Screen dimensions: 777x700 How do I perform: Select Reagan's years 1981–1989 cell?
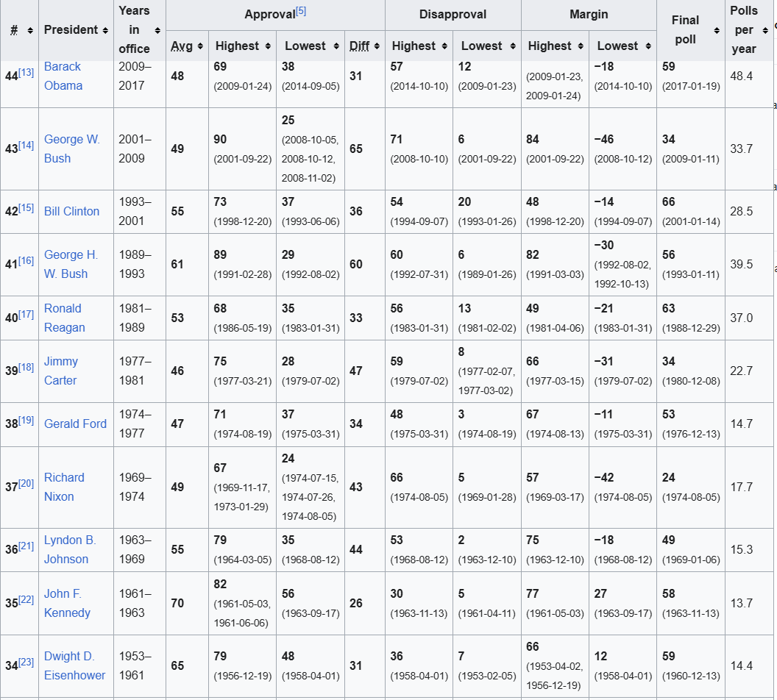tap(139, 318)
